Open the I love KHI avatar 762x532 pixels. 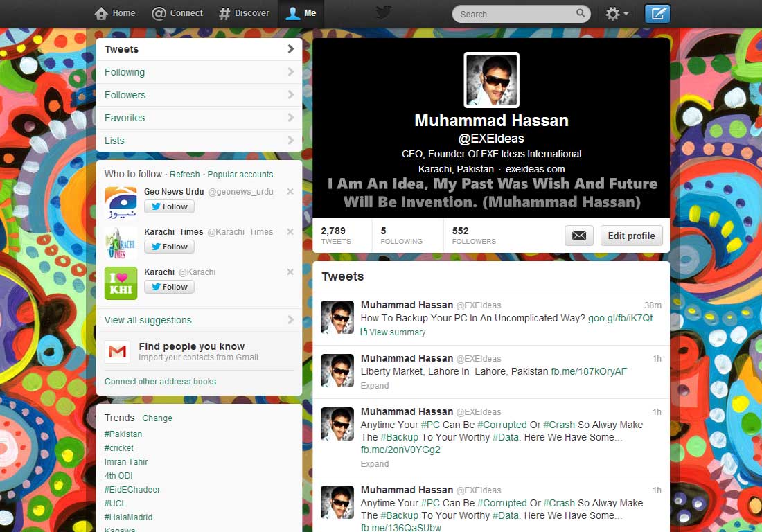point(121,283)
